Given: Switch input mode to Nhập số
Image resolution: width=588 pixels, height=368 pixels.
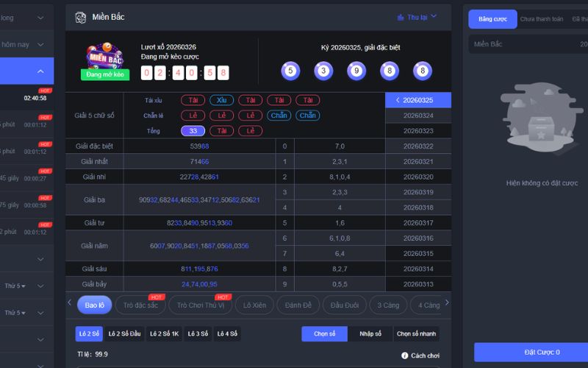Looking at the screenshot, I should (x=370, y=333).
